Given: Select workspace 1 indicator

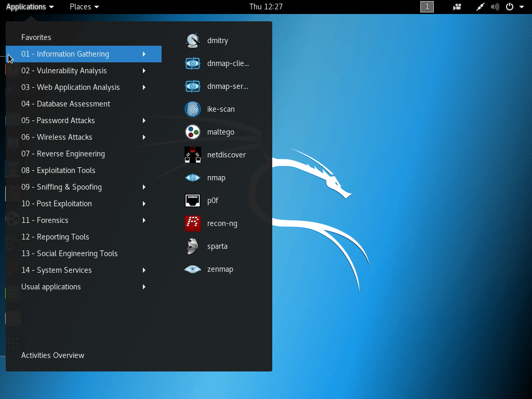Looking at the screenshot, I should tap(427, 7).
